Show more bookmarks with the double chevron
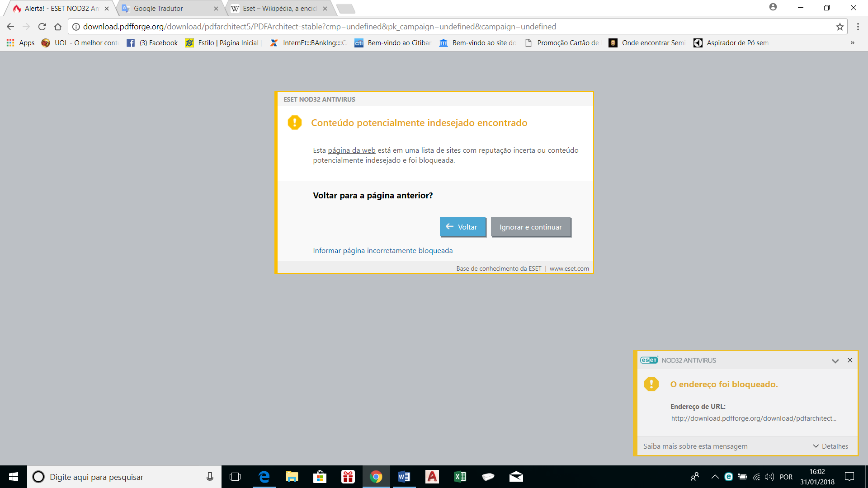This screenshot has height=488, width=868. [853, 43]
